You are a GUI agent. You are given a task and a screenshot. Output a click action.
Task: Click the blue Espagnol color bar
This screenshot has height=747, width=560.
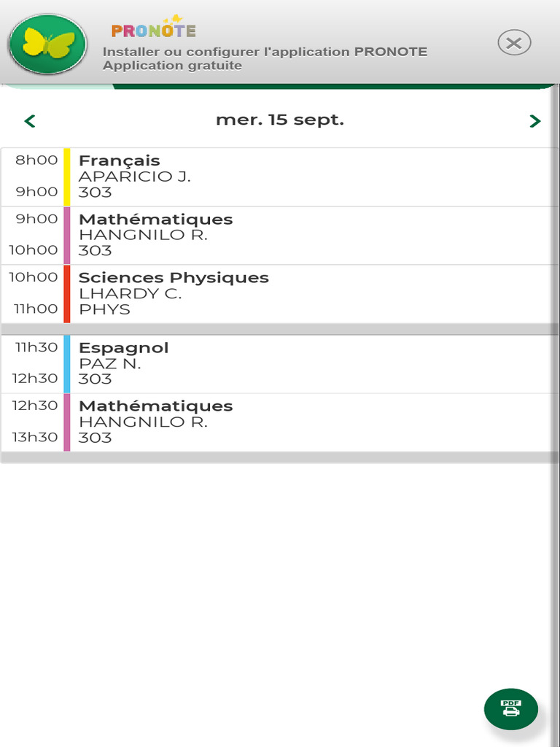click(x=67, y=363)
